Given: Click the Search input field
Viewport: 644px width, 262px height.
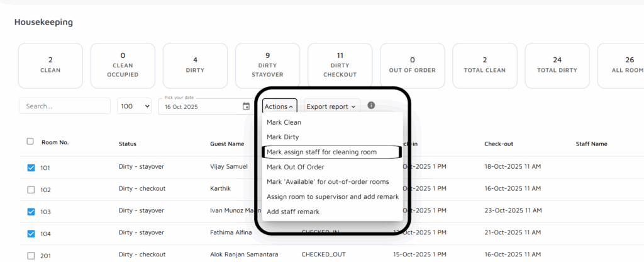Looking at the screenshot, I should tap(65, 106).
